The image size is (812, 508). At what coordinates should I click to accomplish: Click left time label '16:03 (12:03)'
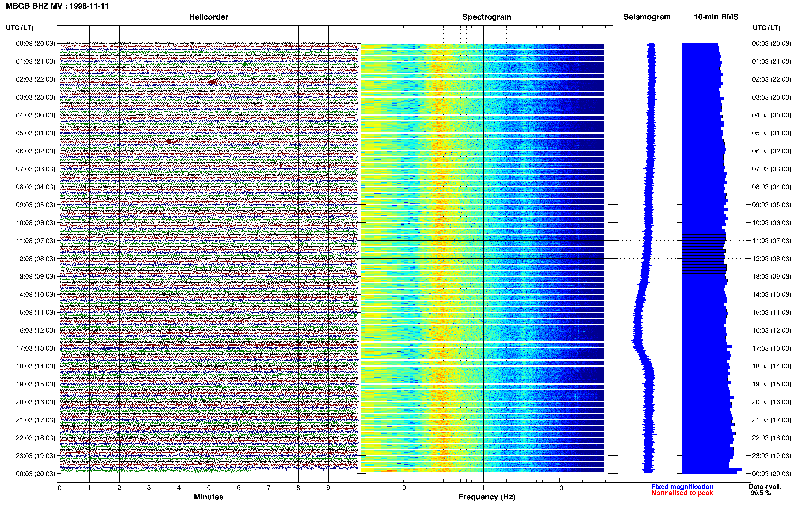pyautogui.click(x=35, y=330)
